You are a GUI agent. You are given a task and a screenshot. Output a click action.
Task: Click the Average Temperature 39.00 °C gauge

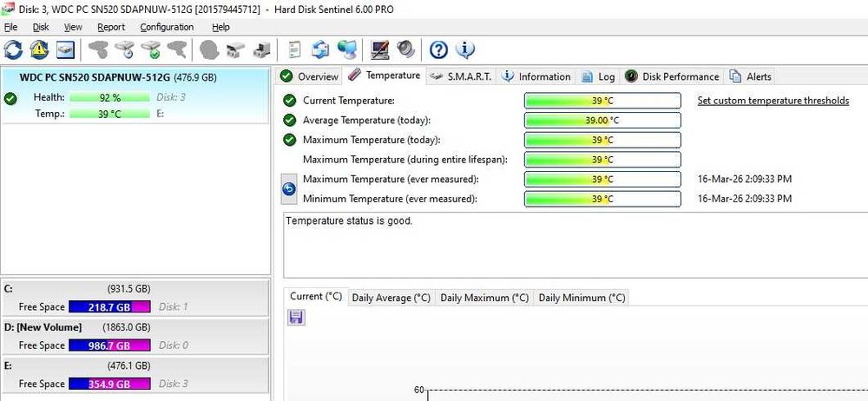click(x=602, y=120)
